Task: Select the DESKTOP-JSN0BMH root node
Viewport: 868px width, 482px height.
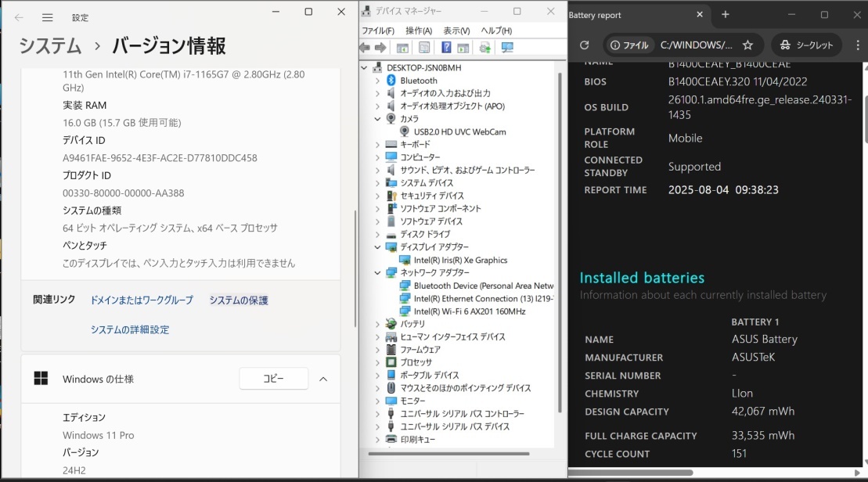Action: tap(423, 67)
